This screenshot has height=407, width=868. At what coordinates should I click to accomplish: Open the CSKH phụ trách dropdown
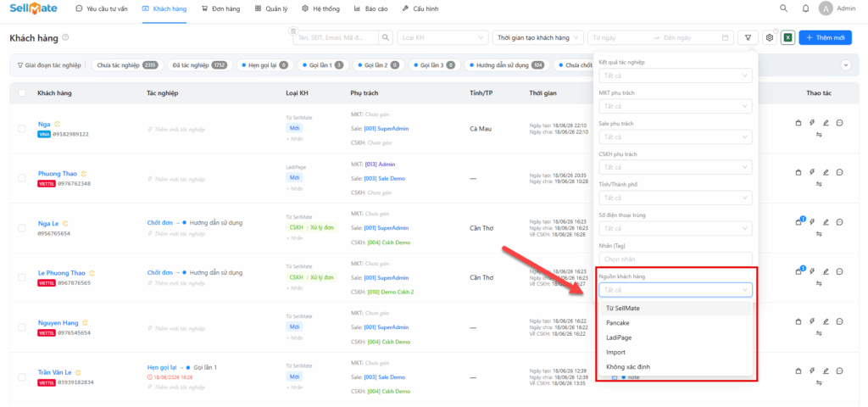(x=676, y=167)
